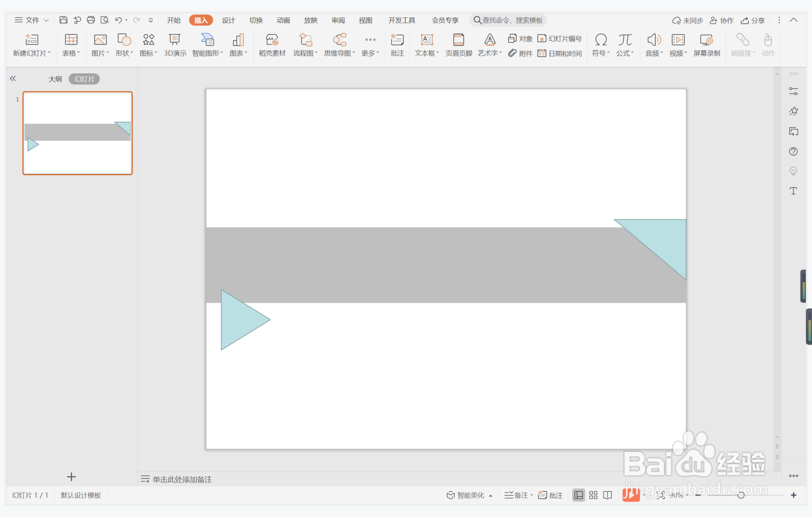The height and width of the screenshot is (517, 812).
Task: Click the 页眉页脚 header footer icon
Action: coord(459,45)
